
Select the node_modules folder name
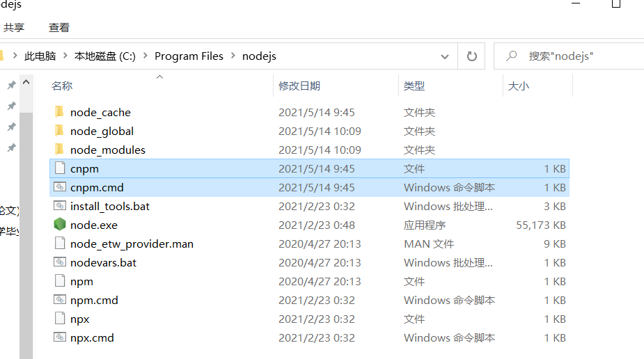108,150
